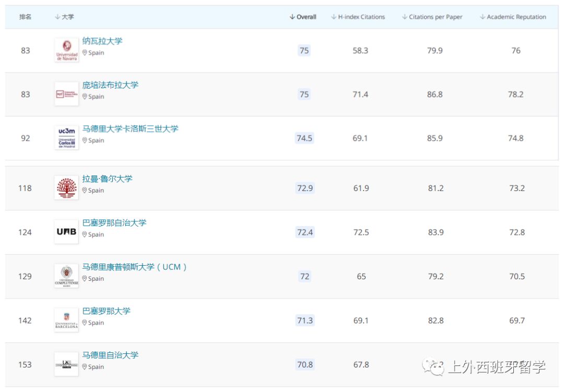Sort by 大学 name column header
Screen dimensions: 564x392
click(x=64, y=17)
